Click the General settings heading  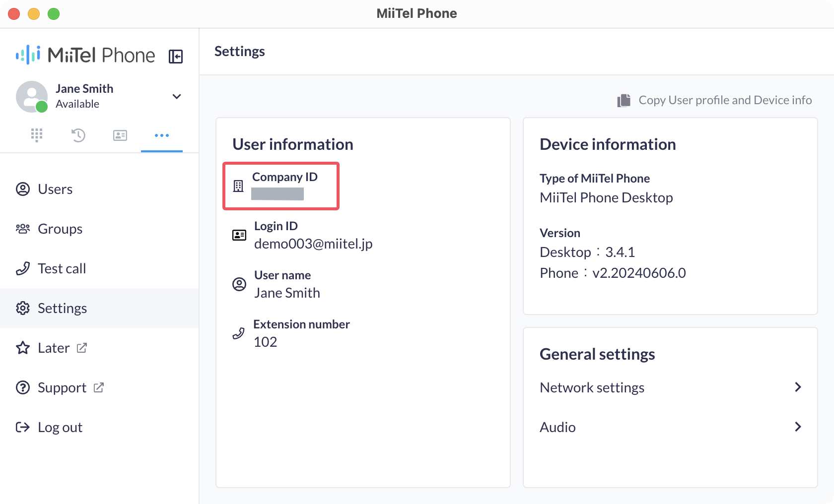click(x=597, y=354)
